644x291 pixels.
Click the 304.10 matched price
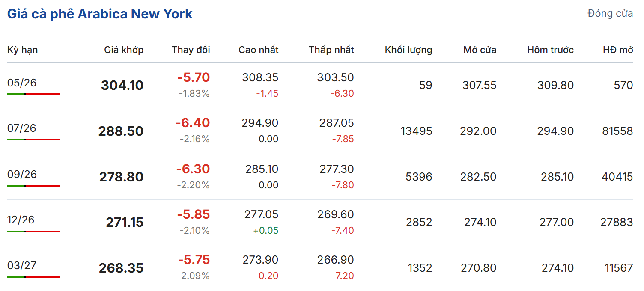pyautogui.click(x=122, y=86)
